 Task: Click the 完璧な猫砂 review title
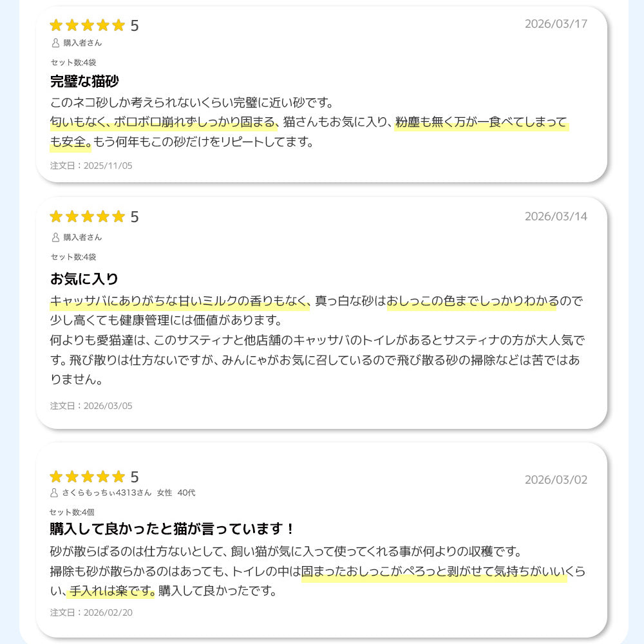coord(84,82)
